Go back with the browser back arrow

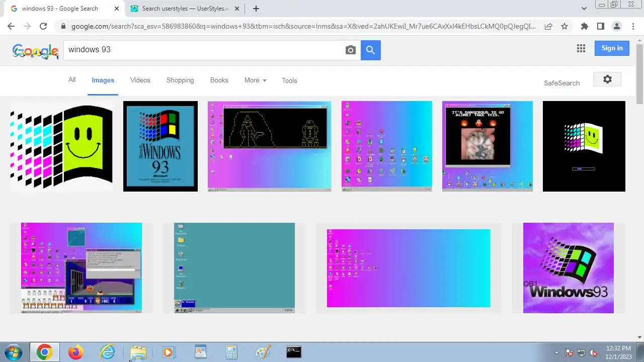[x=11, y=26]
